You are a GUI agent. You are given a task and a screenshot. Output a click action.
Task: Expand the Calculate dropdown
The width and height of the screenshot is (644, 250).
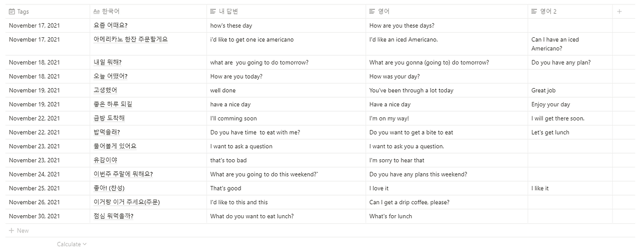(x=72, y=244)
